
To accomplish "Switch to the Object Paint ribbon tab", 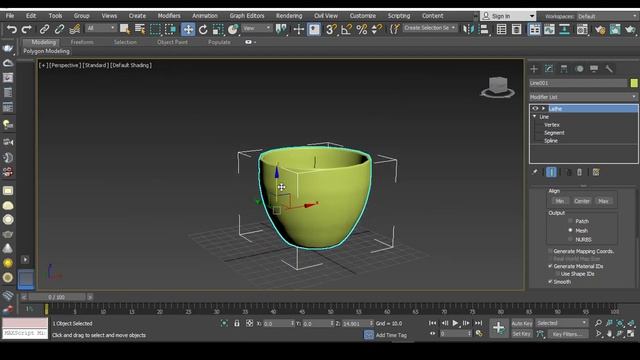I will point(172,42).
